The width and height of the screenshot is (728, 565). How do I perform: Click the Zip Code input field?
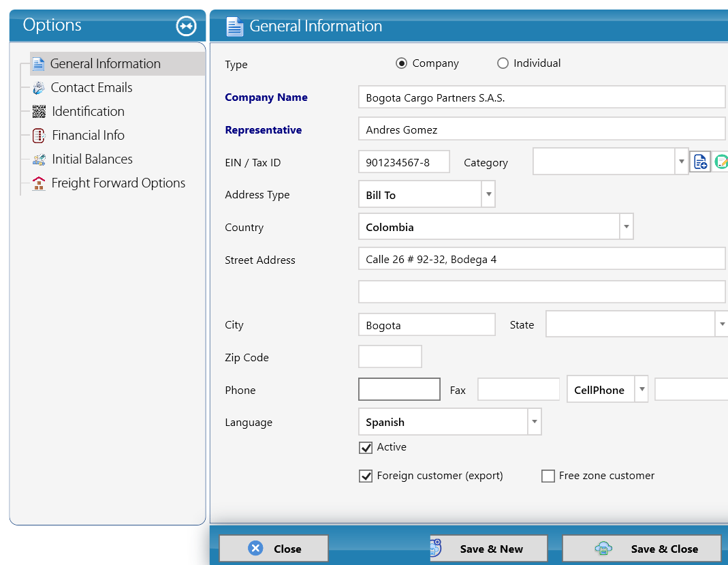pyautogui.click(x=390, y=357)
